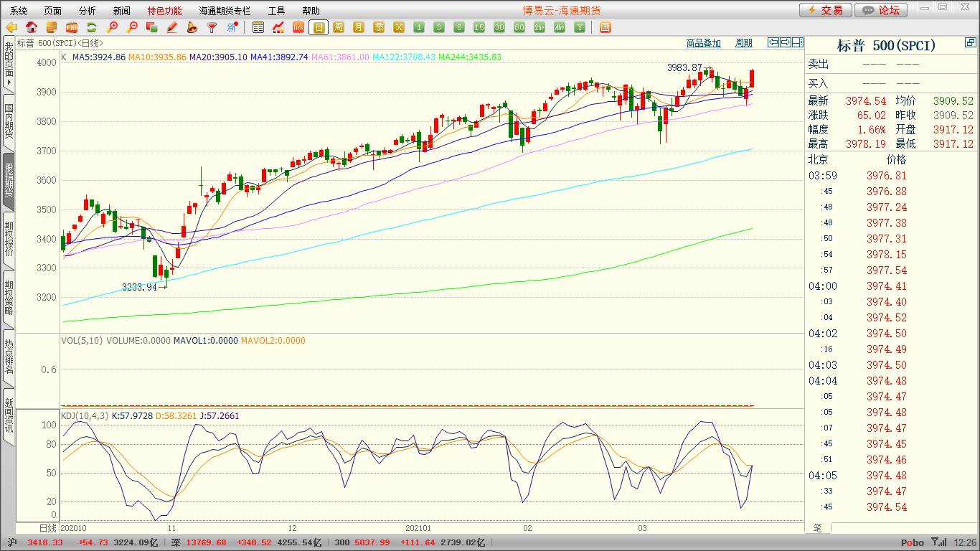Click the MA5:3924.86 label
The height and width of the screenshot is (551, 980).
[x=99, y=57]
